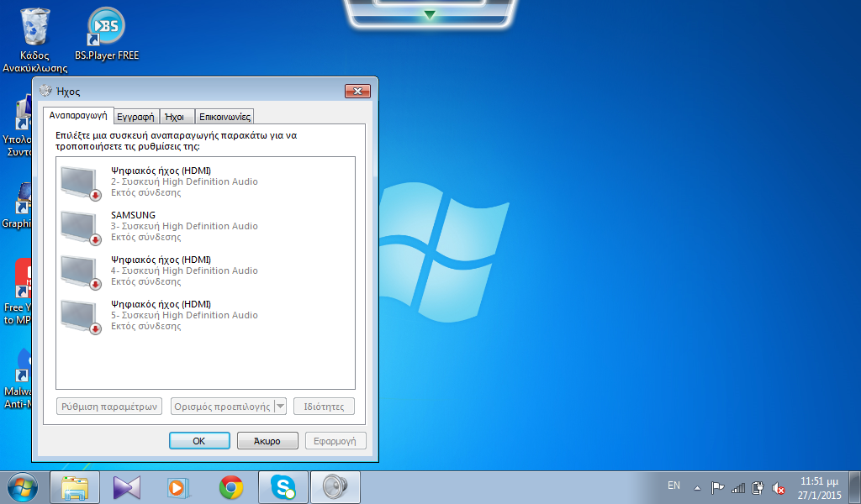
Task: Click the power plug tray icon
Action: 758,487
